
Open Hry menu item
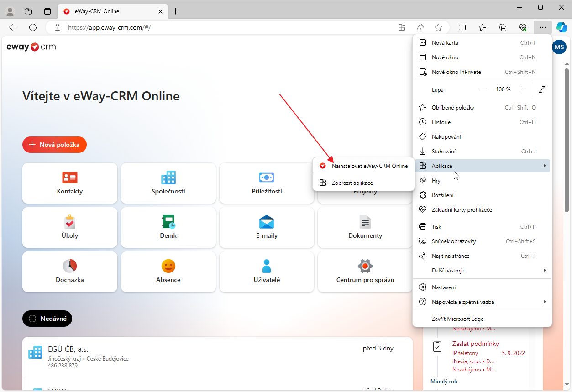click(482, 181)
